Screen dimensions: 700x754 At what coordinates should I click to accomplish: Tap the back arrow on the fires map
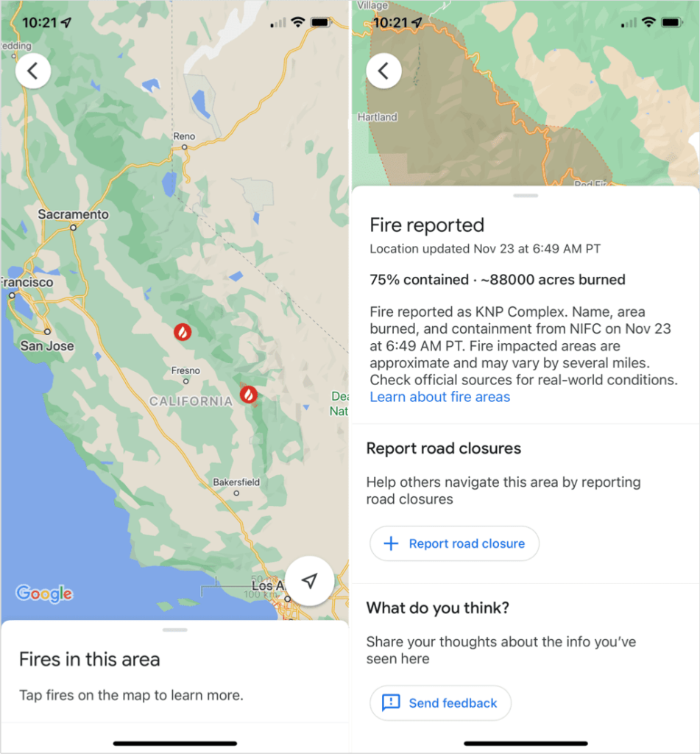32,71
